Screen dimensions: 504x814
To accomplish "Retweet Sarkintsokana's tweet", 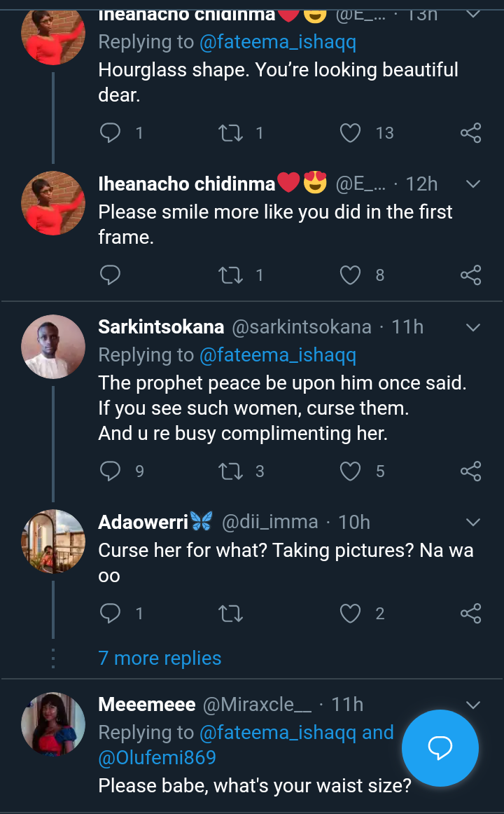I will coord(228,471).
